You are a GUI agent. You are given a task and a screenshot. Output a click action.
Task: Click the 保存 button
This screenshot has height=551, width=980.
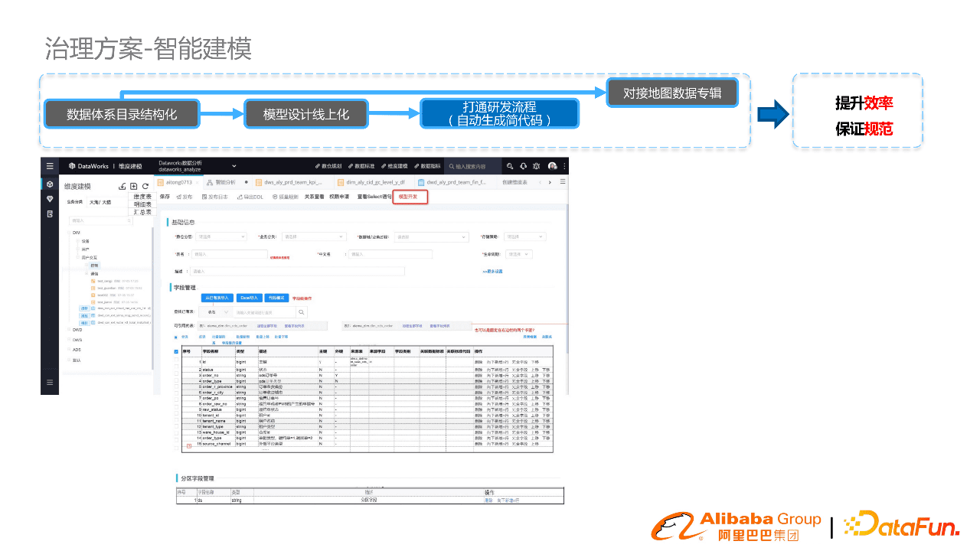pyautogui.click(x=165, y=197)
